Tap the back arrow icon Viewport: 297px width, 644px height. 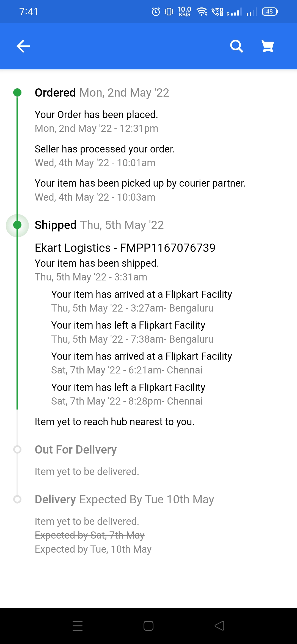(23, 46)
